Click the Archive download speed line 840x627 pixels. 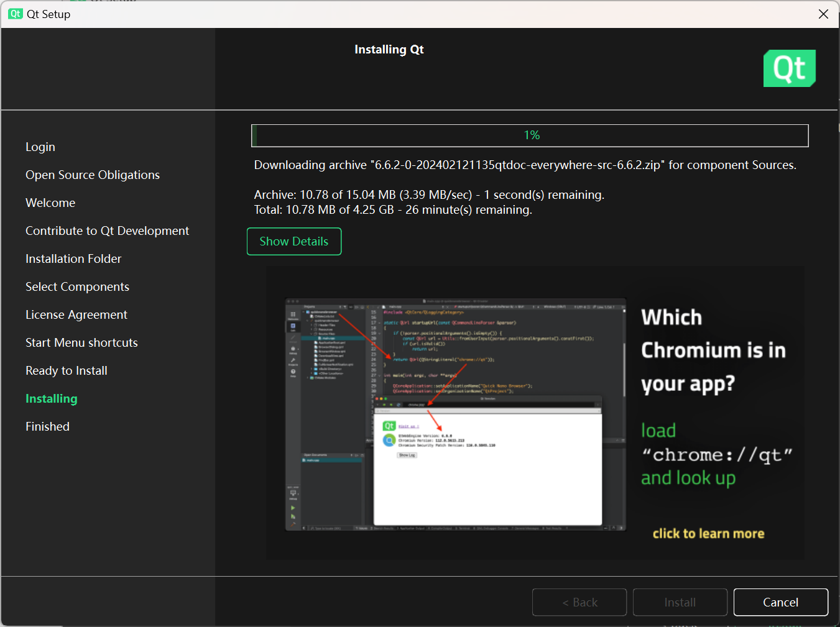(429, 195)
